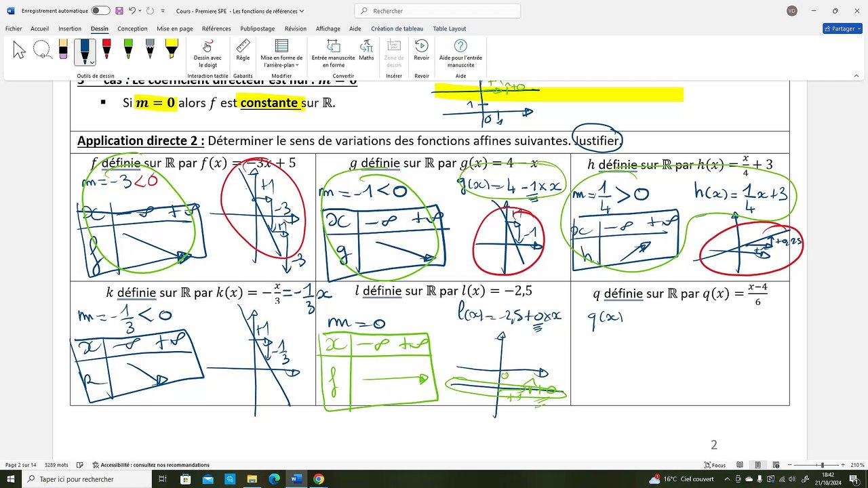Open the Windows Start menu
The width and height of the screenshot is (868, 488).
pos(11,479)
